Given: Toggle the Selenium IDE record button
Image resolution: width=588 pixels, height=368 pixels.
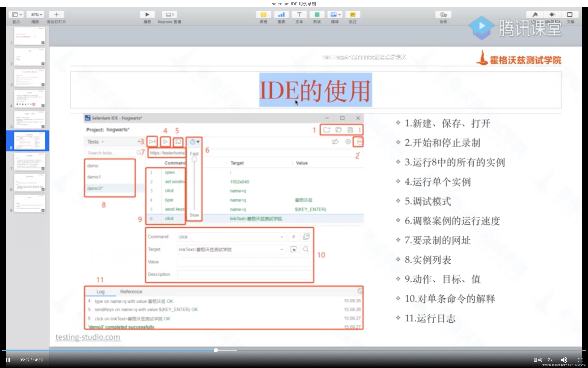Looking at the screenshot, I should coord(360,142).
